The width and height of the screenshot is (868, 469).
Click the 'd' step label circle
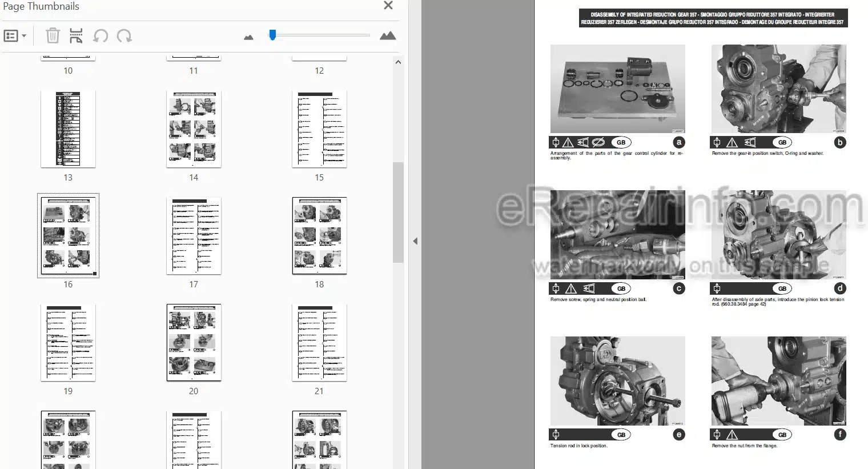(840, 288)
